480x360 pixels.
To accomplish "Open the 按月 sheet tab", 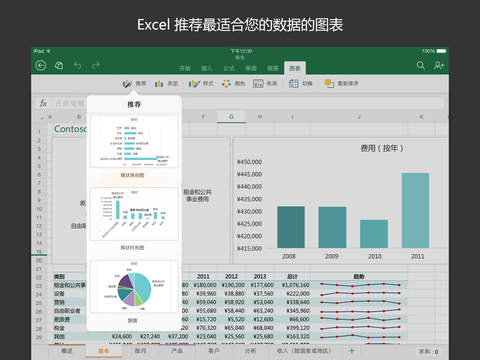I will (140, 351).
